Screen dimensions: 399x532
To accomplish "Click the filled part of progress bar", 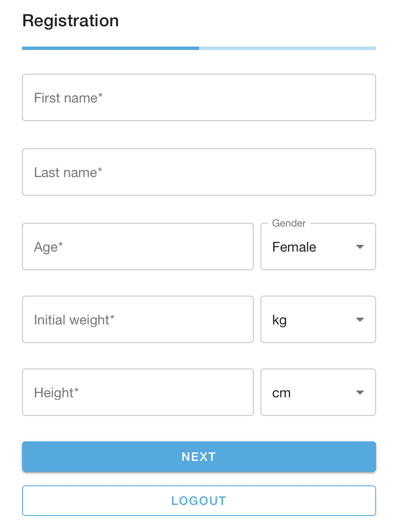I will [x=110, y=48].
